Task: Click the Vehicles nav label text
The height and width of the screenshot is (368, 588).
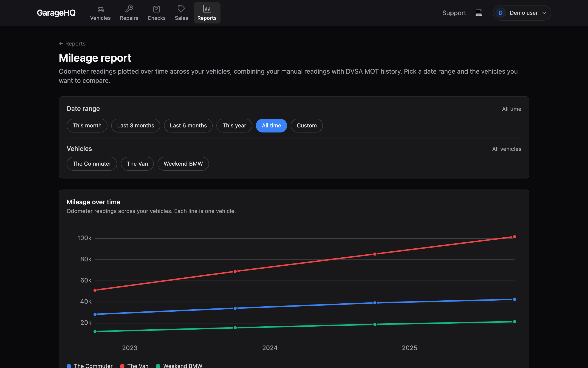Action: click(x=100, y=18)
